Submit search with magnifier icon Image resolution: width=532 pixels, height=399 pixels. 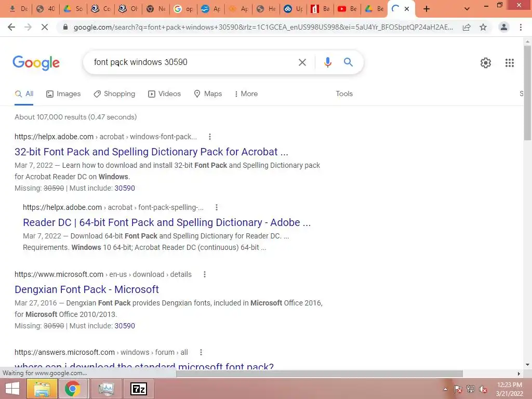click(x=348, y=62)
